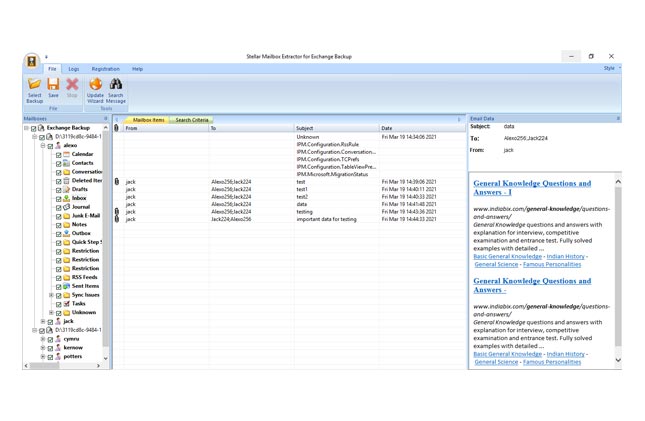Uncheck the Inbox folder checkbox

[58, 199]
